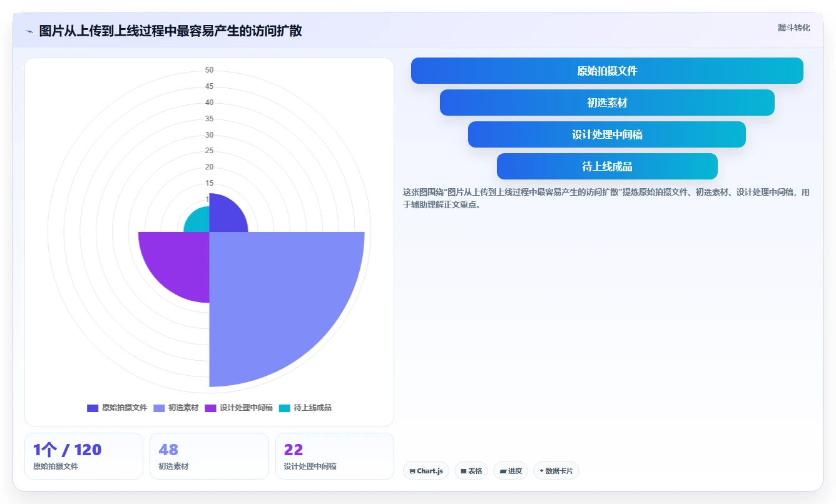
Task: Select the 进度 tag chip
Action: [511, 471]
